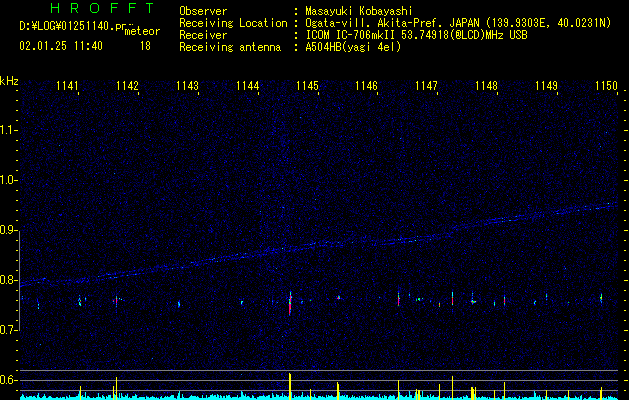Click the 1150 time axis marker
Viewport: 629px width, 400px height.
(x=606, y=86)
